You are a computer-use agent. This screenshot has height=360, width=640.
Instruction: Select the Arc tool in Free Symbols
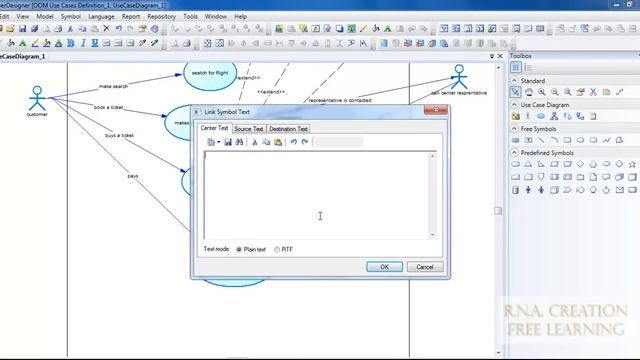[554, 140]
